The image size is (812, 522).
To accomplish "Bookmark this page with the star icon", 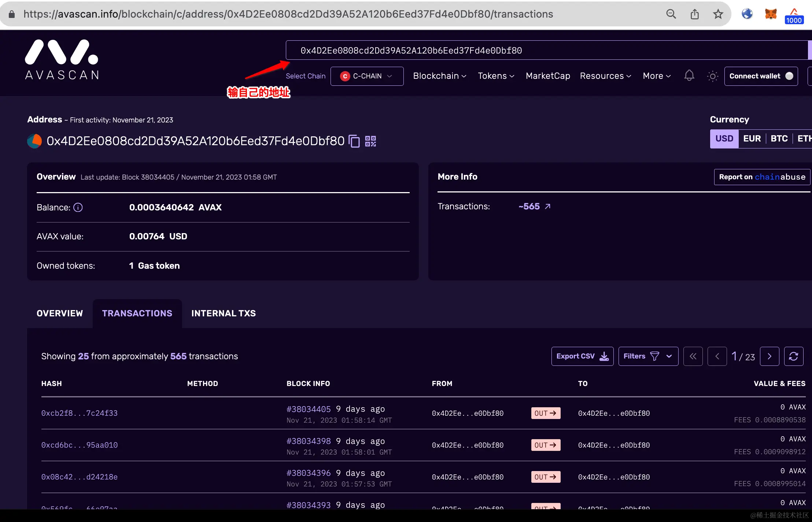I will pyautogui.click(x=718, y=14).
